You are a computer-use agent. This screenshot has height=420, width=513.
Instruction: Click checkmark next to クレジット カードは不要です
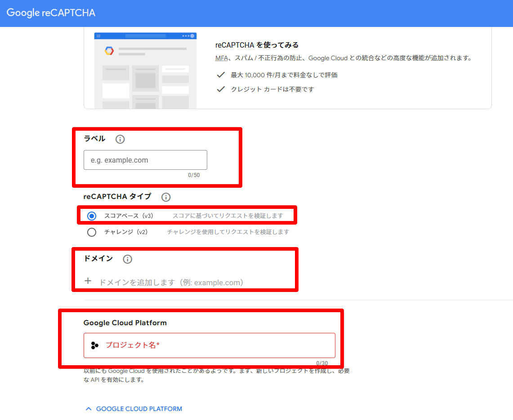(x=221, y=89)
